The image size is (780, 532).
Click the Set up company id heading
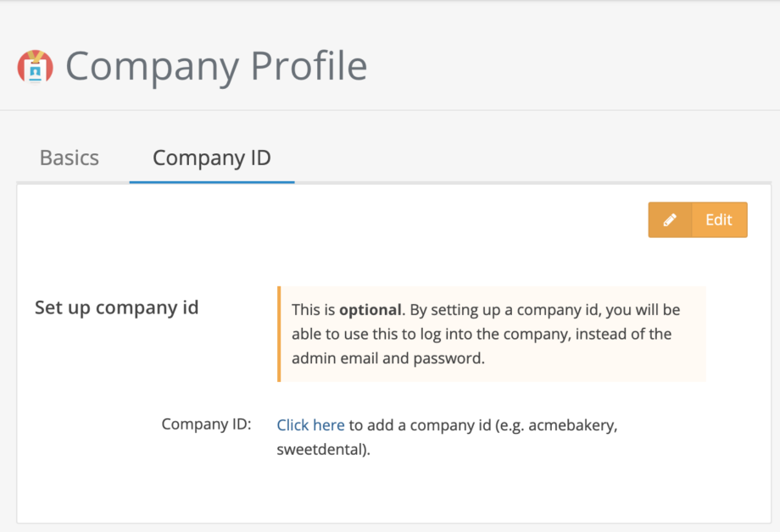pos(116,308)
